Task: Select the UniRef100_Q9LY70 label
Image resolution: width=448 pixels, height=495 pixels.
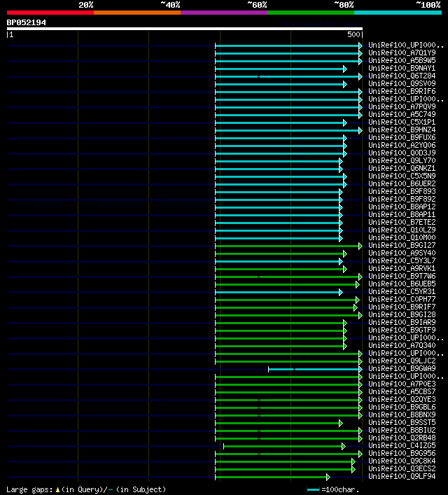Action: pos(402,161)
